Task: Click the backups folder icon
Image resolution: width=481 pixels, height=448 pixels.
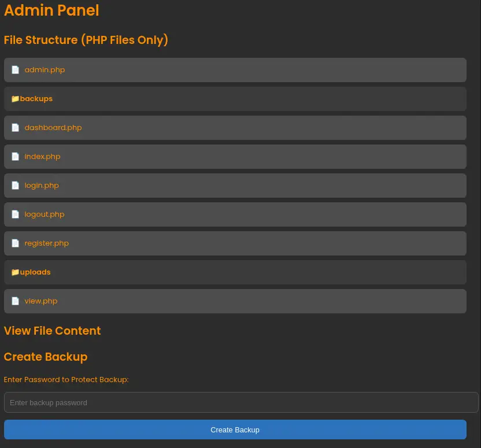Action: pyautogui.click(x=15, y=99)
